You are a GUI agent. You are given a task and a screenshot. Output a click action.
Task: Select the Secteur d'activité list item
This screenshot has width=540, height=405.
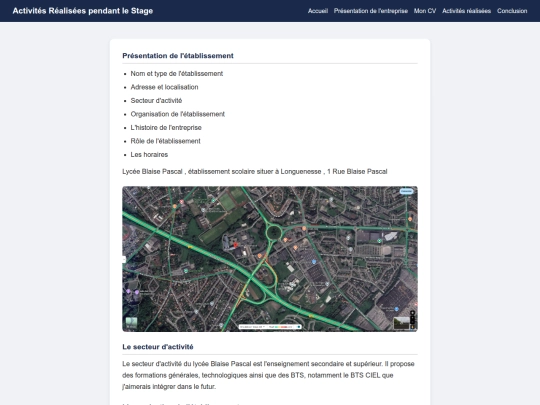click(x=156, y=101)
